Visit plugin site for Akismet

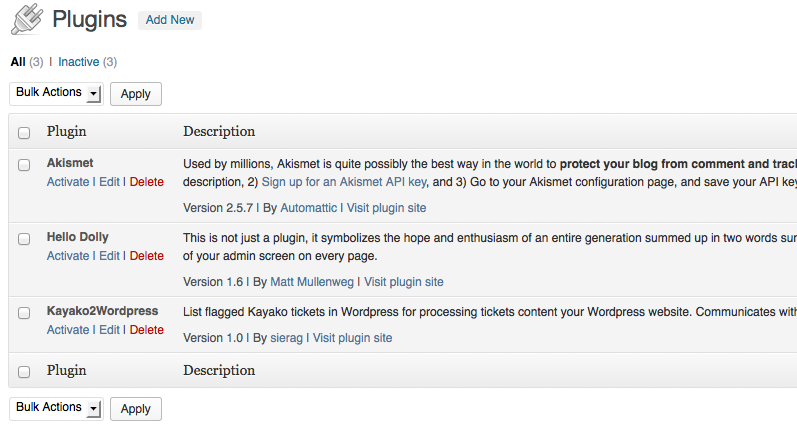(386, 208)
